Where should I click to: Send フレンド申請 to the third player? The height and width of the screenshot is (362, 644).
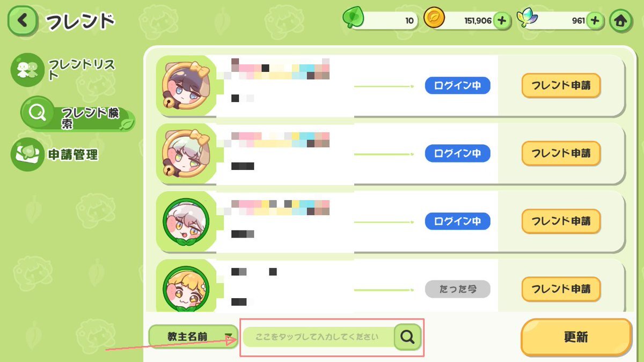[561, 221]
